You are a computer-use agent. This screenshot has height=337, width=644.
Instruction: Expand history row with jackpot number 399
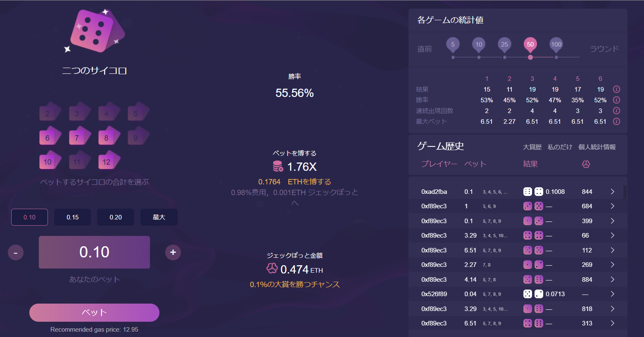coord(612,221)
